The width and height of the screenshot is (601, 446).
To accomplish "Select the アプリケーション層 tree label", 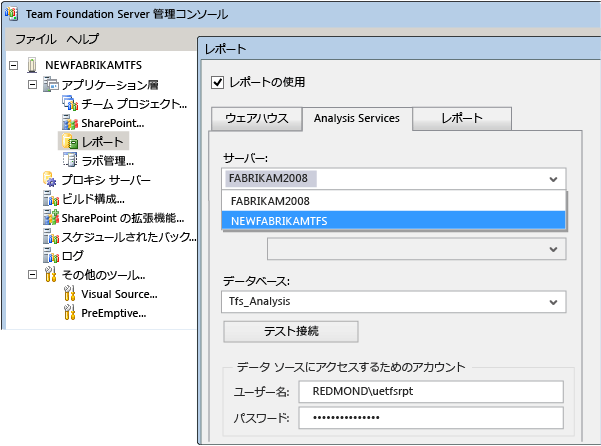I will [110, 85].
